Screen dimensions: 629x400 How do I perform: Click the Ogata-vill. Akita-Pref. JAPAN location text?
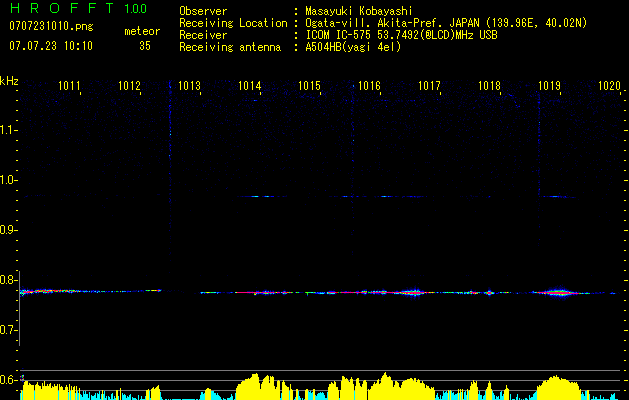coord(446,23)
